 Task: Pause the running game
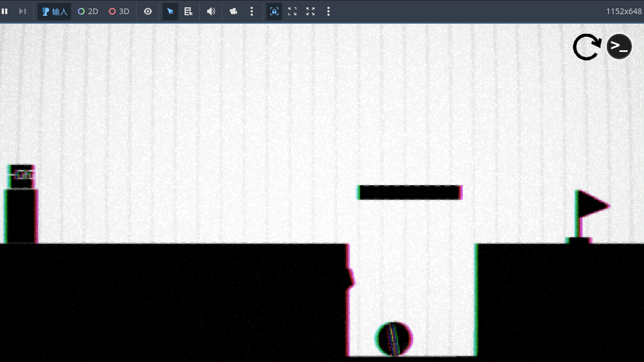[x=5, y=11]
